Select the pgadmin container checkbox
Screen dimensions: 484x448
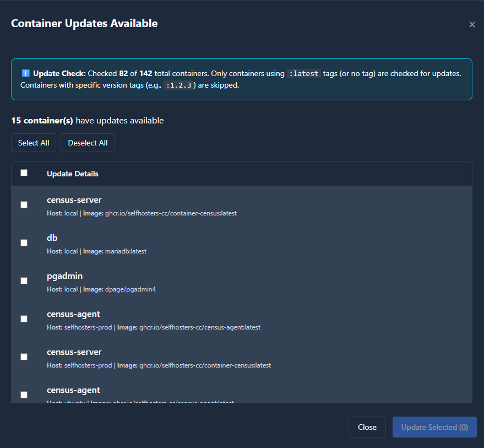tap(24, 280)
